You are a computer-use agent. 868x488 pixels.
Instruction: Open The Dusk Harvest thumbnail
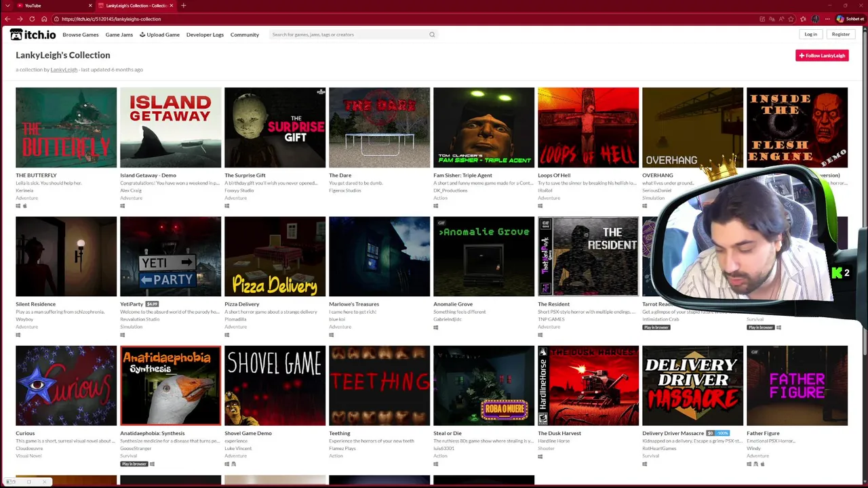589,386
